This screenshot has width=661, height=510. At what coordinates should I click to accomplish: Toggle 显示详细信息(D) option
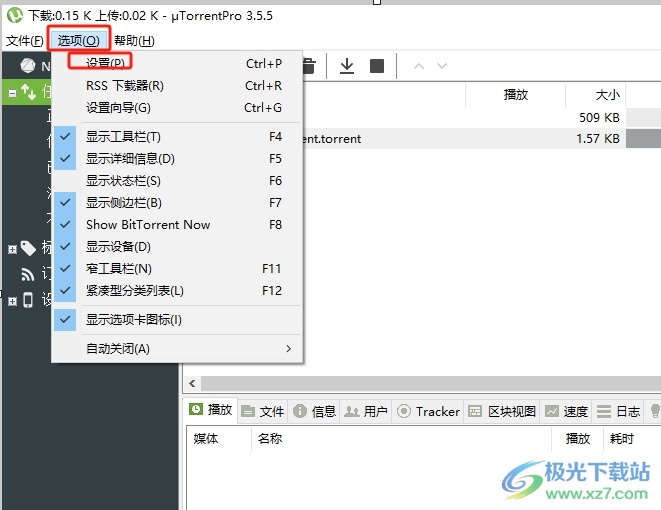[176, 158]
